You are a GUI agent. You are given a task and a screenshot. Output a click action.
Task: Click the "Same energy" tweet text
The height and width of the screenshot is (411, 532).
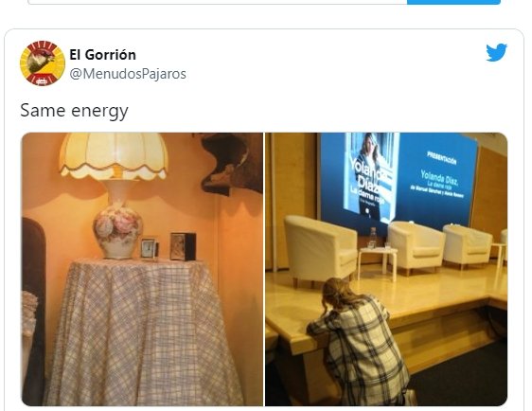point(74,111)
